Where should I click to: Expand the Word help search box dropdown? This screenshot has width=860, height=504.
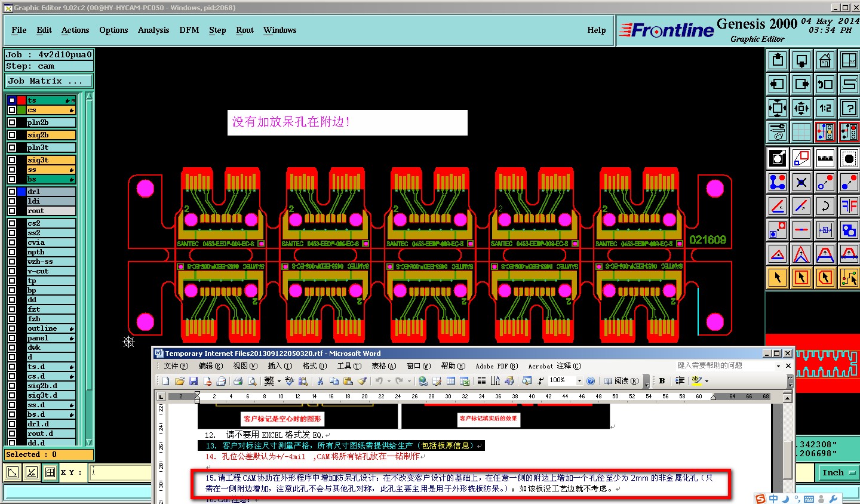778,365
